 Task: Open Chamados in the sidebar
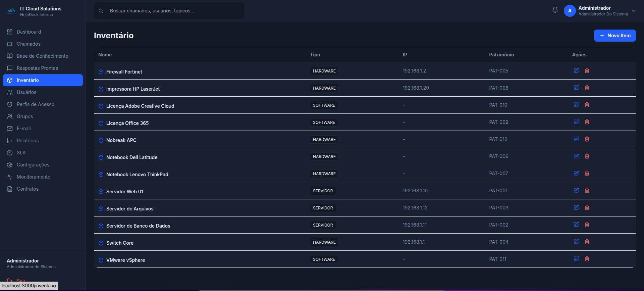coord(43,44)
